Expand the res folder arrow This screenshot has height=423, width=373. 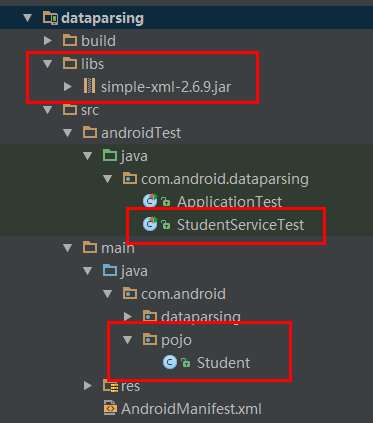[x=88, y=386]
